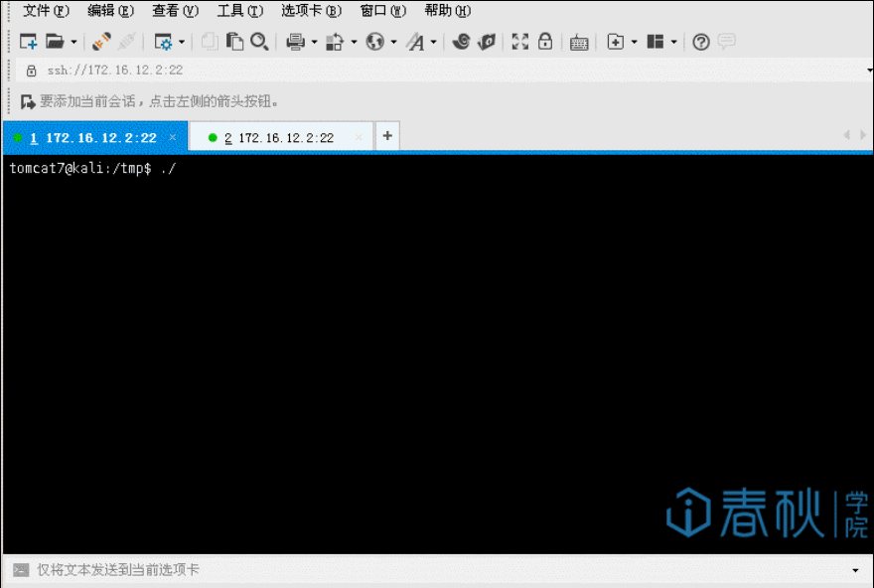
Task: Open the virtual keyboard icon
Action: click(579, 42)
